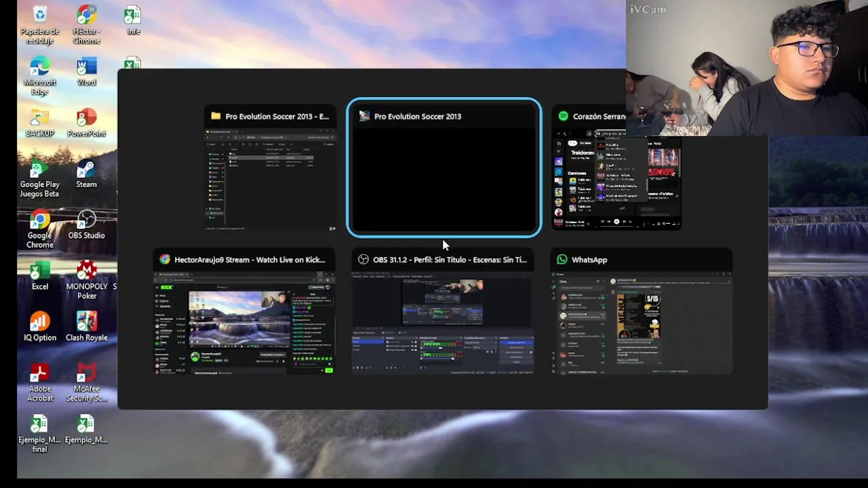
Task: Switch to the Corazón Serrano Spotify window
Action: point(616,168)
